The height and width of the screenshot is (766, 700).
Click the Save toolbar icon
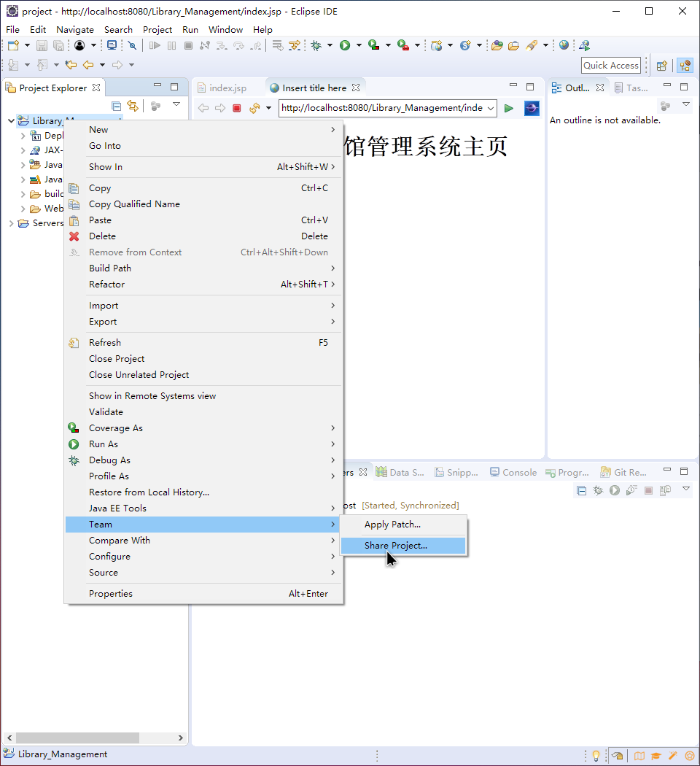coord(42,45)
